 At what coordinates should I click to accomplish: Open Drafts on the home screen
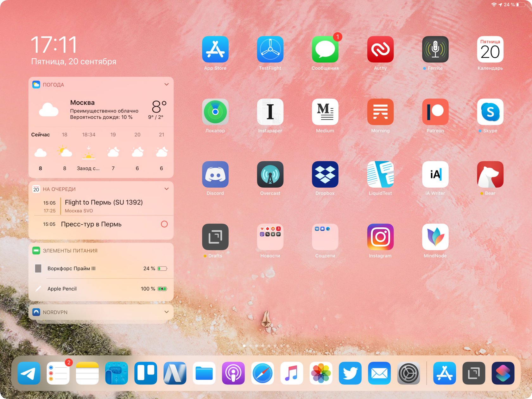pyautogui.click(x=215, y=237)
